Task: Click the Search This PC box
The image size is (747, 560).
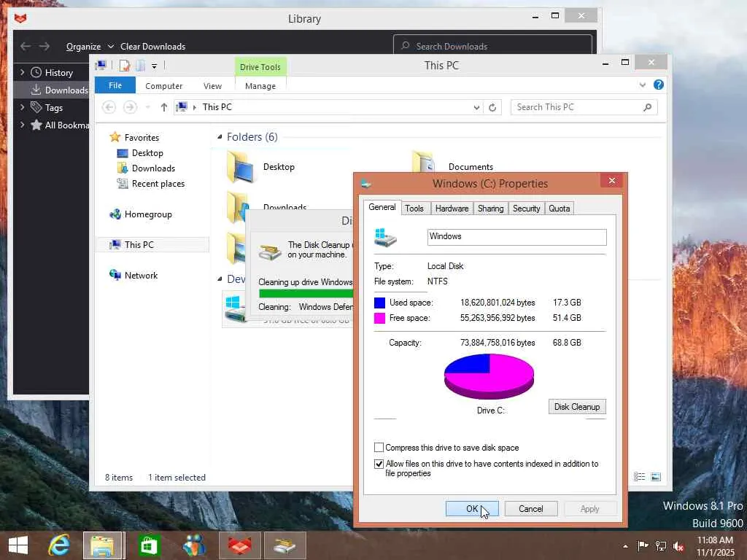Action: [x=584, y=107]
